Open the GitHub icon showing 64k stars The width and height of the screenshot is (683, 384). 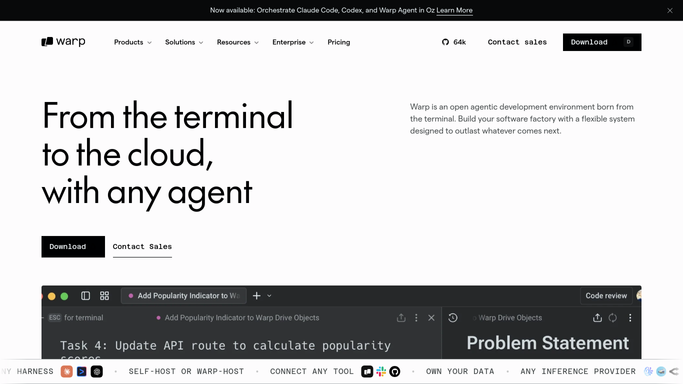tap(453, 42)
